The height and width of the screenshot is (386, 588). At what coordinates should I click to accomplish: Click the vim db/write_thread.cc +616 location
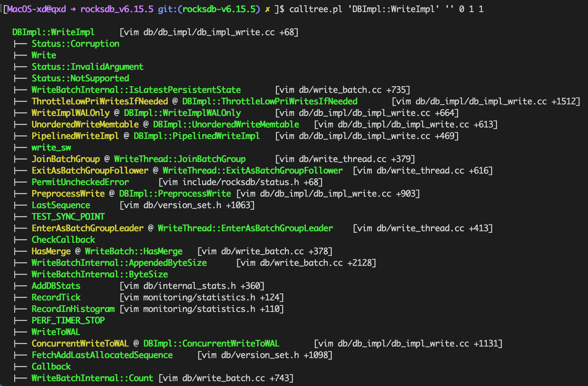point(423,171)
